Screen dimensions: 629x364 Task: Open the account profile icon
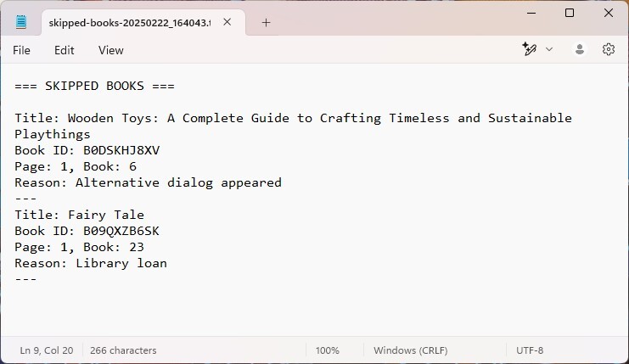[579, 49]
